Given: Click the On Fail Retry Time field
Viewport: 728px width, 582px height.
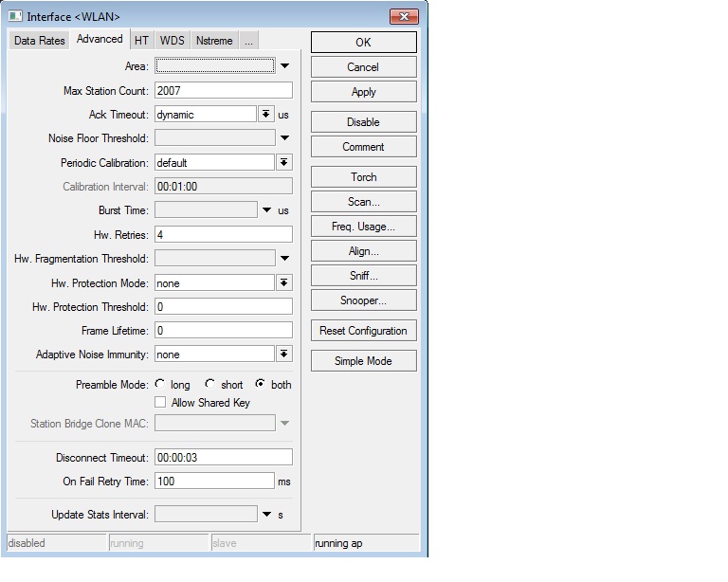Looking at the screenshot, I should point(214,481).
